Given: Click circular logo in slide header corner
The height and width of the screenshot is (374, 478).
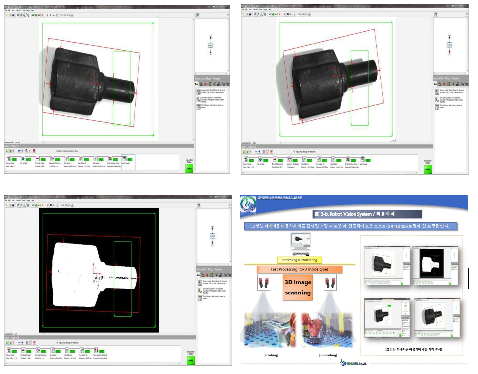Looking at the screenshot, I should [248, 204].
